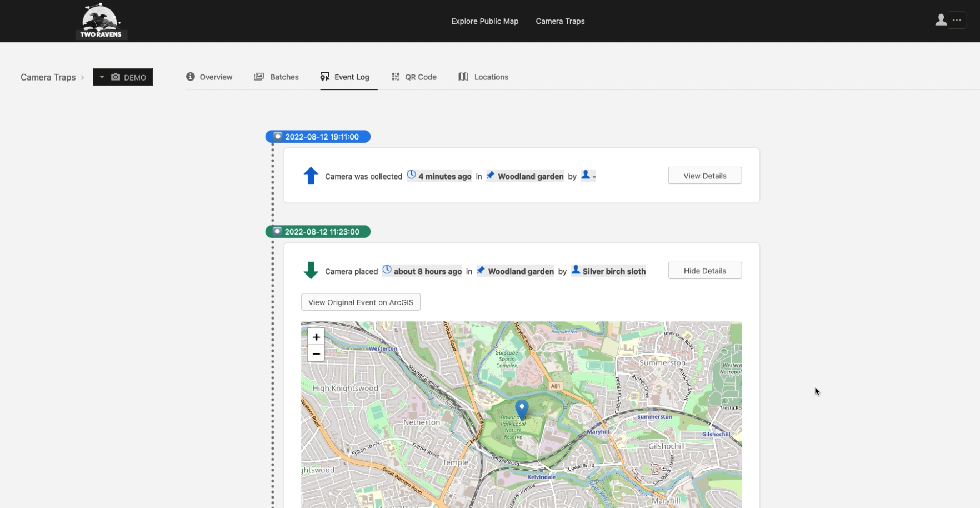This screenshot has width=980, height=508.
Task: Go to Explore Public Map
Action: pos(484,21)
